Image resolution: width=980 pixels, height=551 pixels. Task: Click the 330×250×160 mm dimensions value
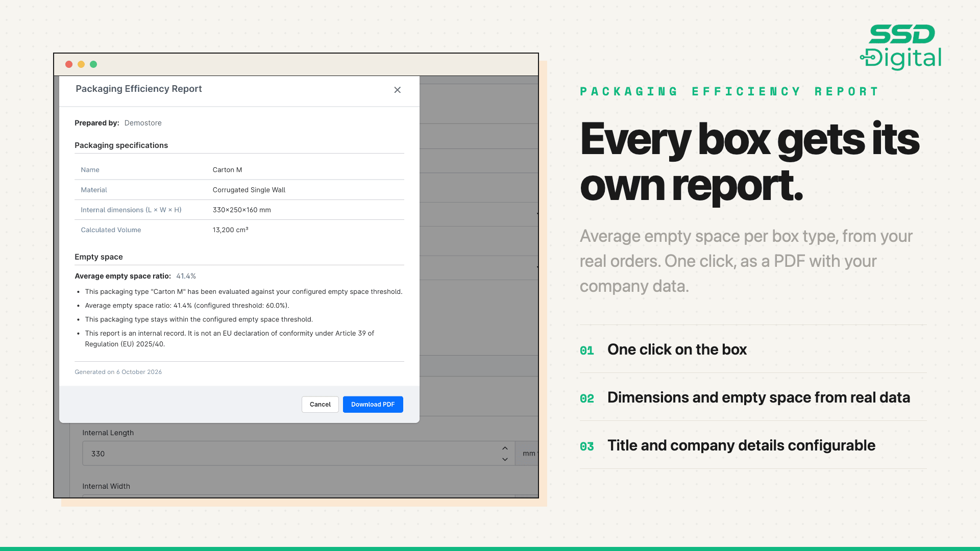[x=242, y=210]
